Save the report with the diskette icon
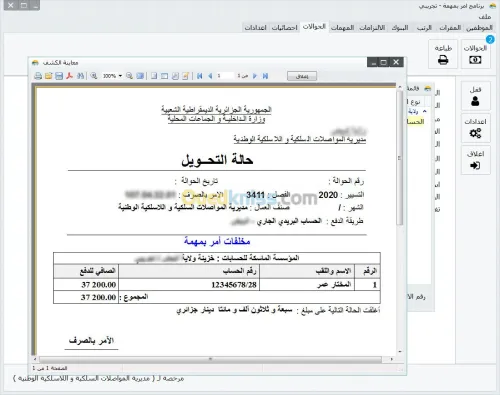500x395 pixels. pos(59,76)
